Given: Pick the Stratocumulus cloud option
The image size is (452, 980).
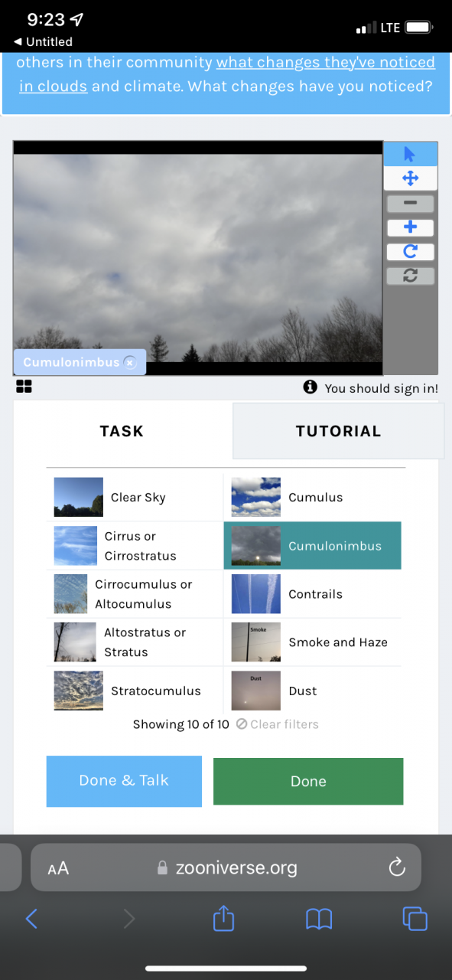Looking at the screenshot, I should [x=135, y=691].
